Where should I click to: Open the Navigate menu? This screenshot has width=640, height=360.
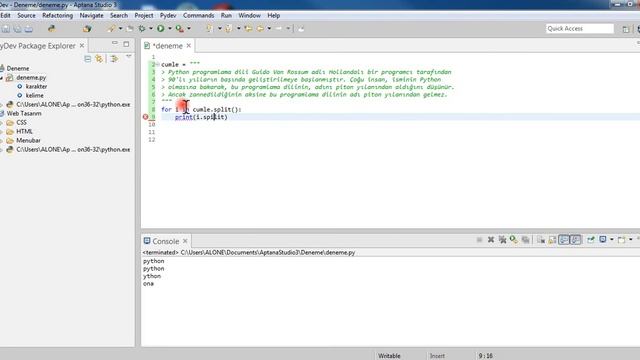pos(91,16)
